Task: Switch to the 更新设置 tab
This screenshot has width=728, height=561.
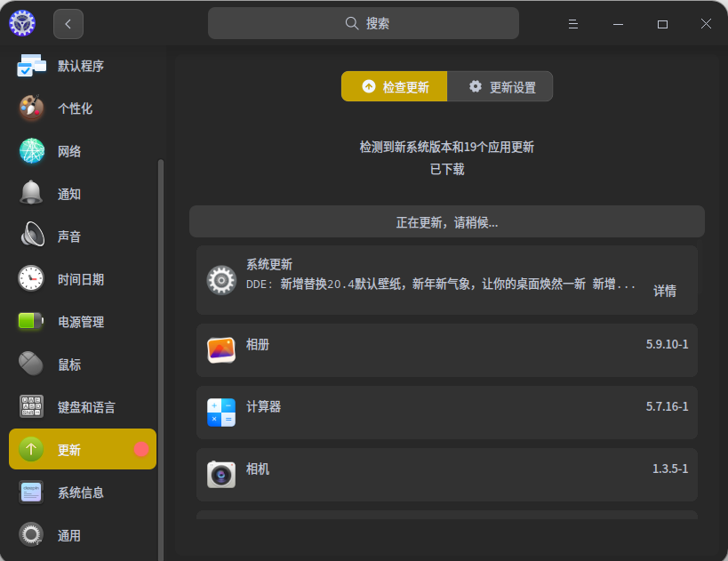Action: pyautogui.click(x=500, y=86)
